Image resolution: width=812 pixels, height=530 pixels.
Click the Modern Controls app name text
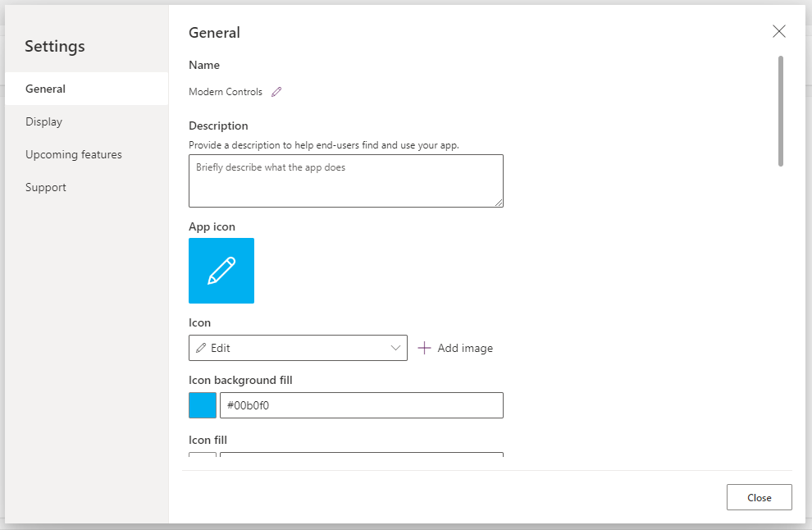(x=226, y=92)
